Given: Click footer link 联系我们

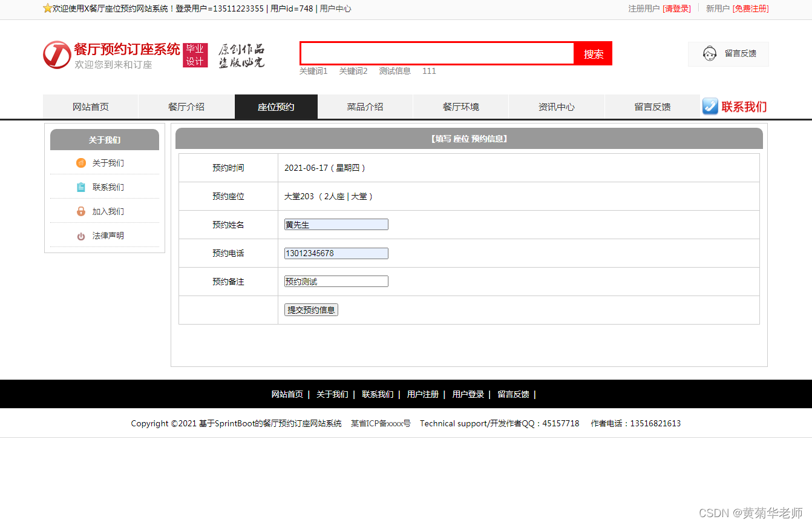Looking at the screenshot, I should click(378, 394).
